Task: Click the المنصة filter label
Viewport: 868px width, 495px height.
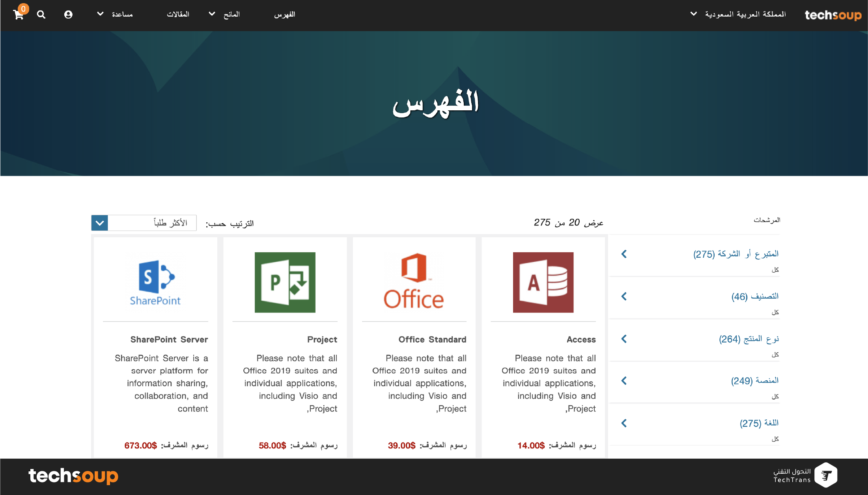Action: pos(755,381)
